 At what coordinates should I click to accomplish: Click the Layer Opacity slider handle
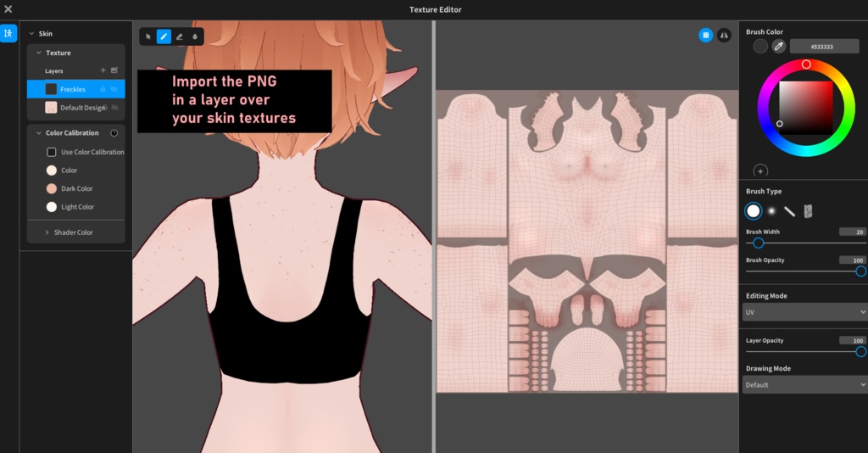coord(861,352)
